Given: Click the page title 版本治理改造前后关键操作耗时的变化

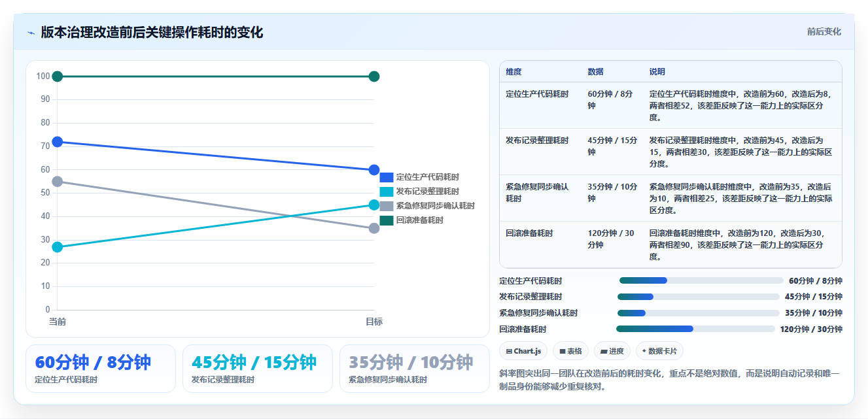Looking at the screenshot, I should click(152, 32).
